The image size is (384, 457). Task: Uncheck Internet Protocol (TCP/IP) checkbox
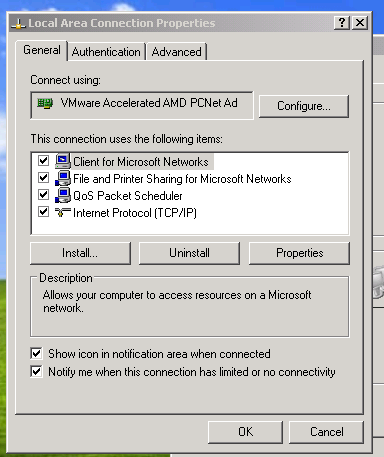(x=43, y=212)
